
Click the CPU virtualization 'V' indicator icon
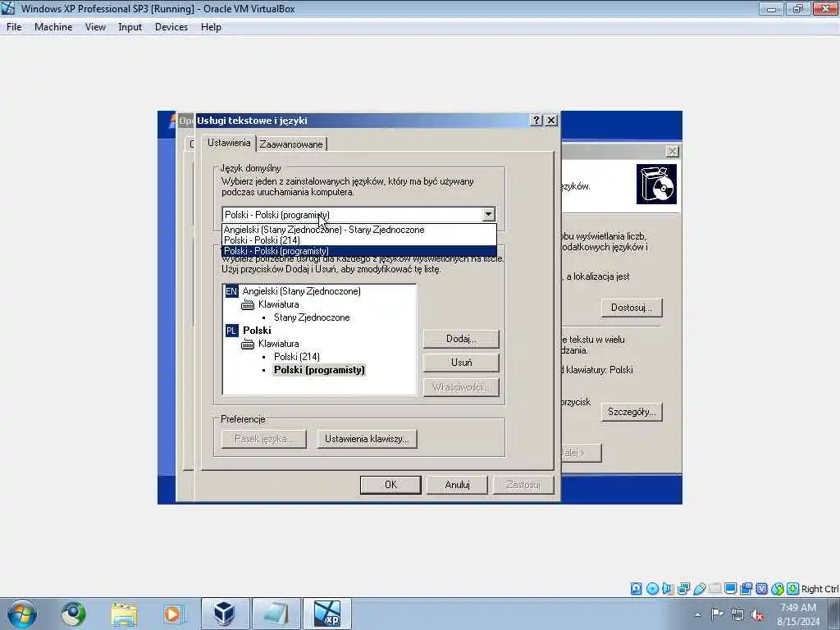point(761,589)
